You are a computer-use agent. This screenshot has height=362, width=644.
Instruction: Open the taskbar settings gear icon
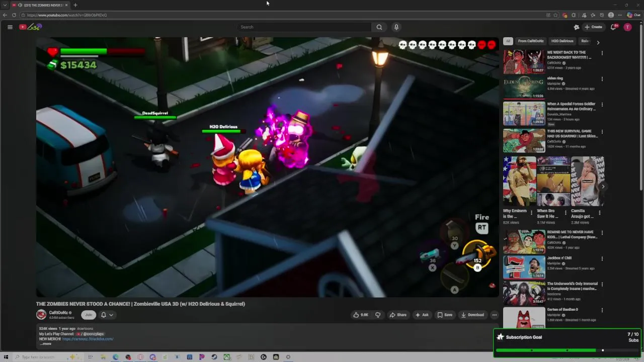[288, 357]
